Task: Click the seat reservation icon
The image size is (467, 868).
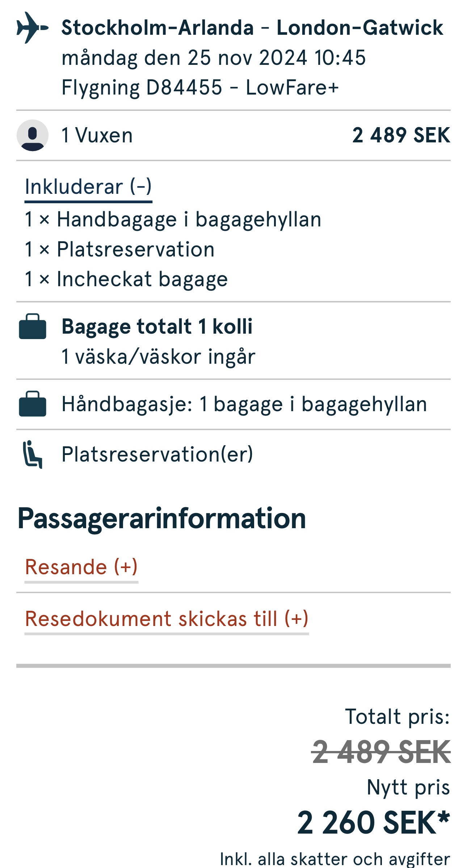Action: tap(33, 454)
